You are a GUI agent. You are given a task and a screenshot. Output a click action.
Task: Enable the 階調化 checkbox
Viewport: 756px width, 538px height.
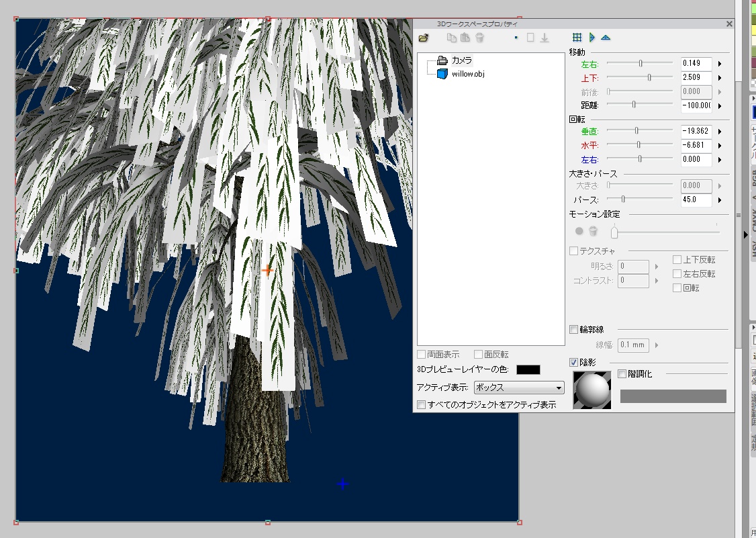point(622,374)
